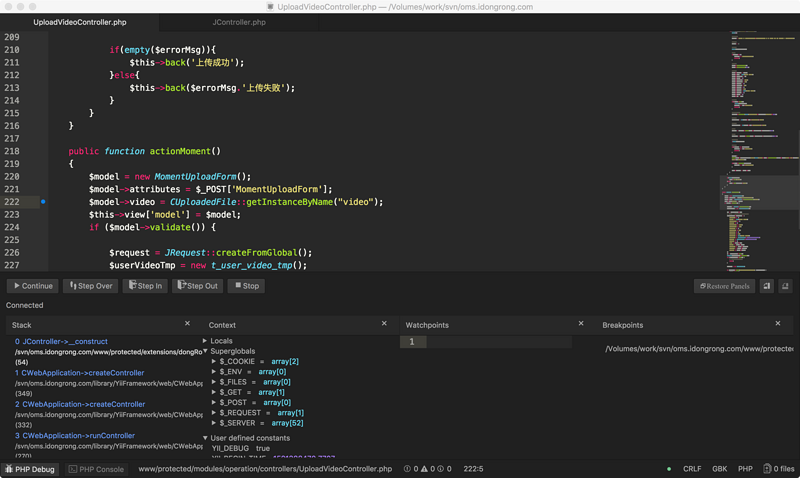The image size is (800, 478).
Task: Expand the $_COOKIE variable
Action: pos(214,361)
